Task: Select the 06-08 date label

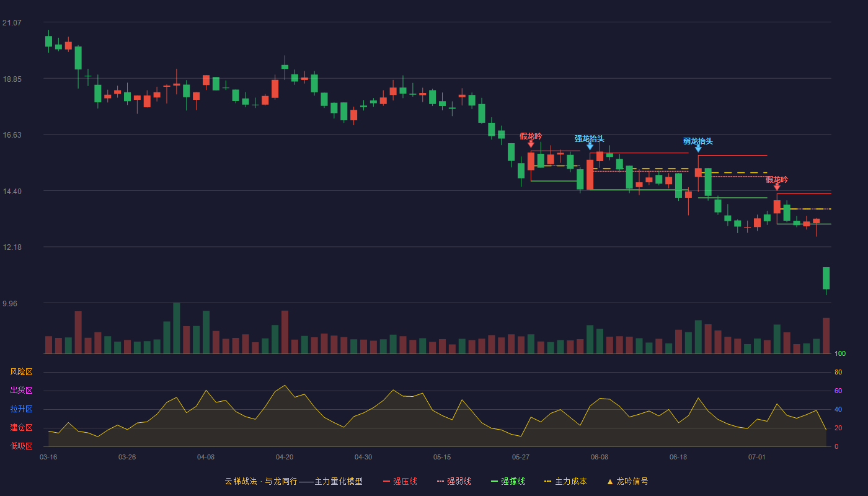Action: 600,457
